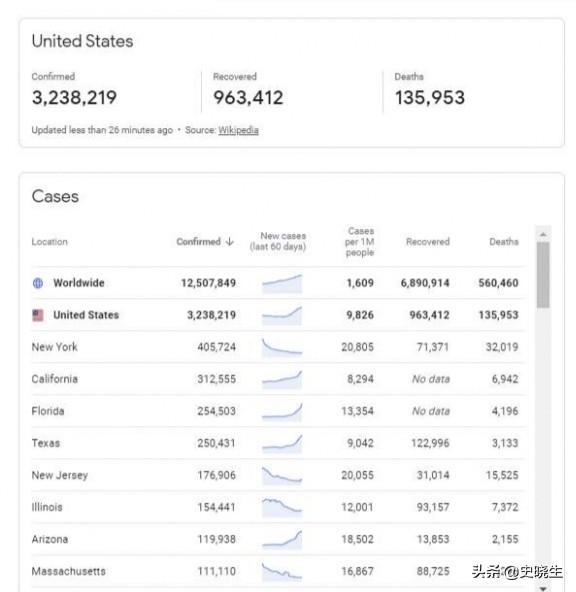Select the California row
The image size is (576, 592).
point(277,379)
